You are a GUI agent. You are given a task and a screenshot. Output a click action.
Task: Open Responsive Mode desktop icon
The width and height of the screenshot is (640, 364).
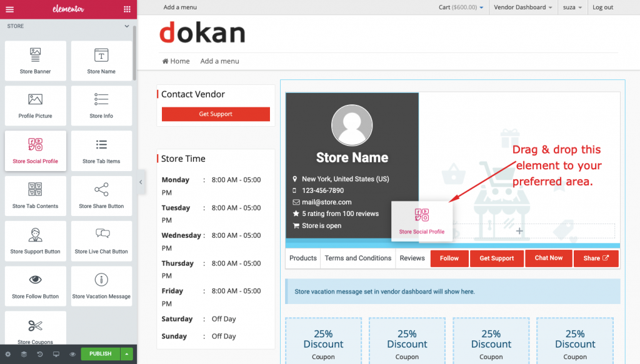(x=56, y=354)
